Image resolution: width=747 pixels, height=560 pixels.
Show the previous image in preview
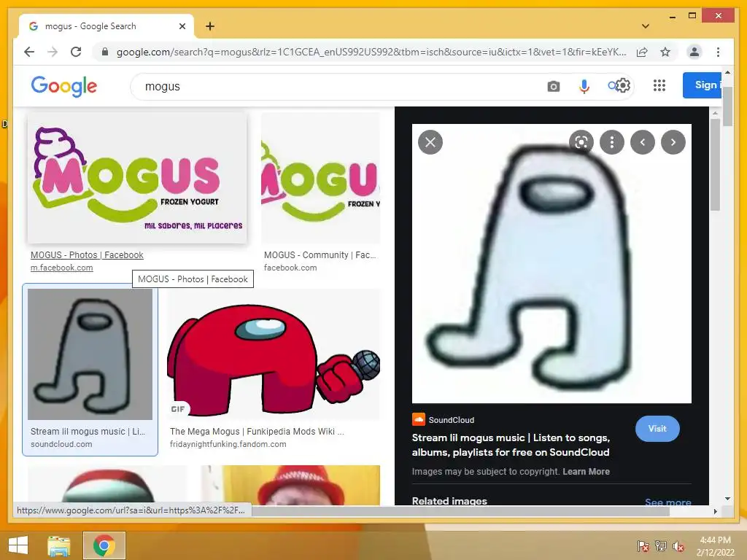coord(643,142)
